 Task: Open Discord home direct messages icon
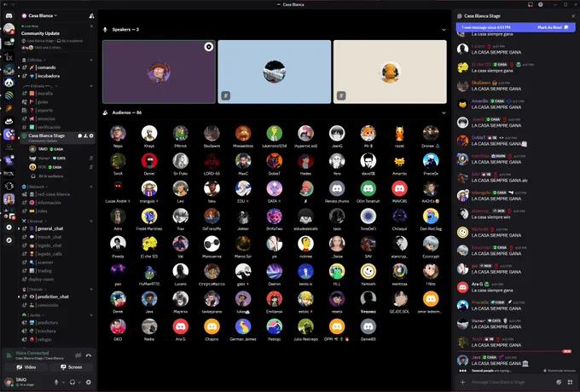pos(9,16)
